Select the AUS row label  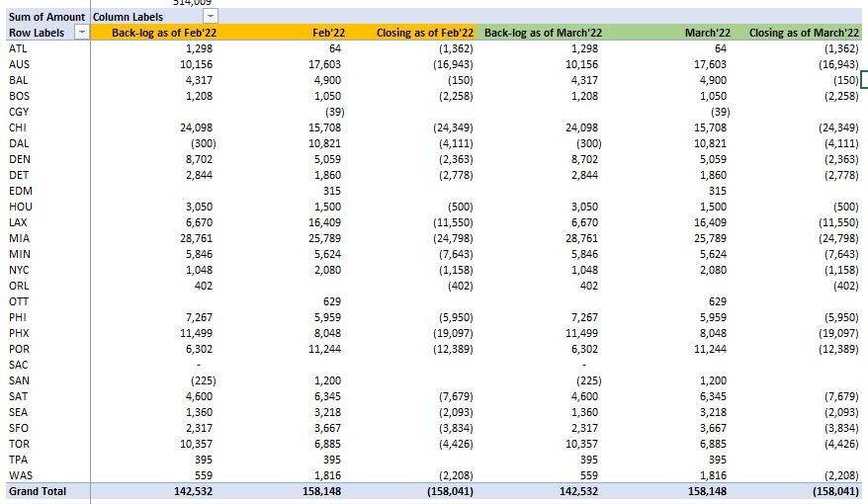click(19, 64)
